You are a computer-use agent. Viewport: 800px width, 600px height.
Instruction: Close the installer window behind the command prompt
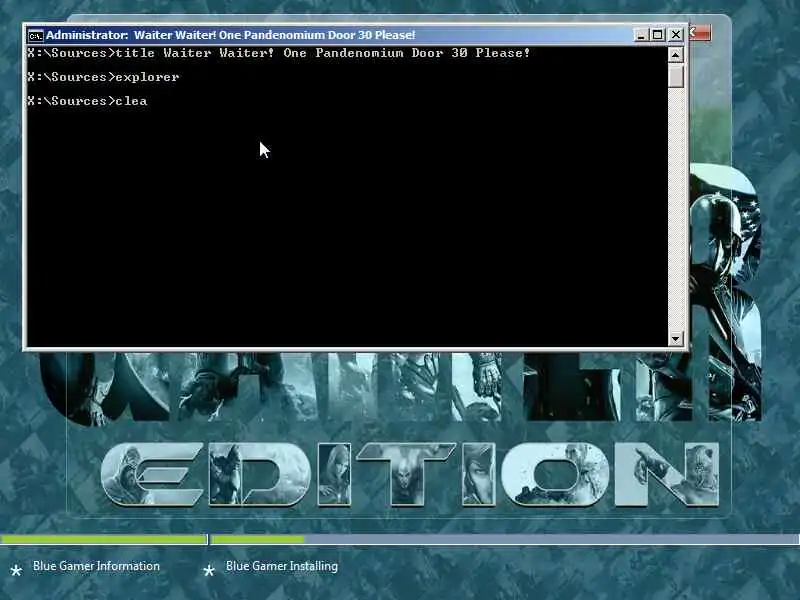[701, 33]
